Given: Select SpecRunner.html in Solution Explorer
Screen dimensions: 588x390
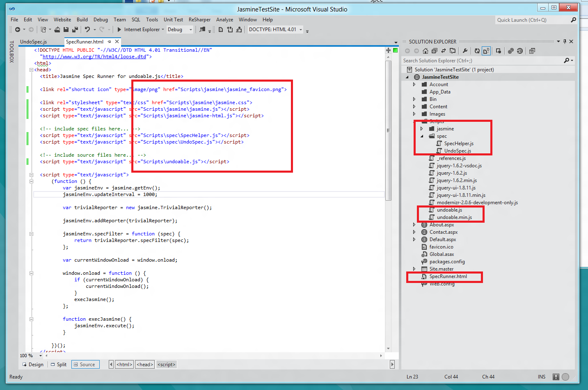Looking at the screenshot, I should pos(448,276).
